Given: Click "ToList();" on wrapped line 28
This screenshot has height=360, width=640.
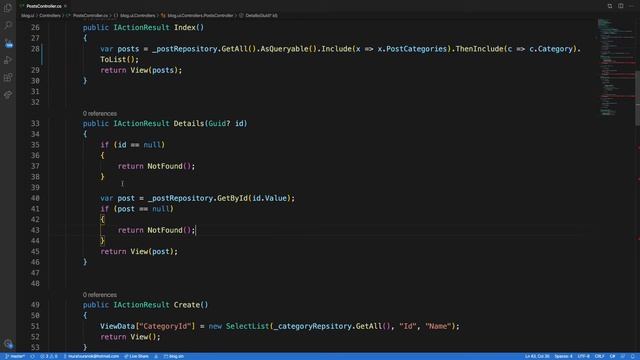Looking at the screenshot, I should coord(120,59).
